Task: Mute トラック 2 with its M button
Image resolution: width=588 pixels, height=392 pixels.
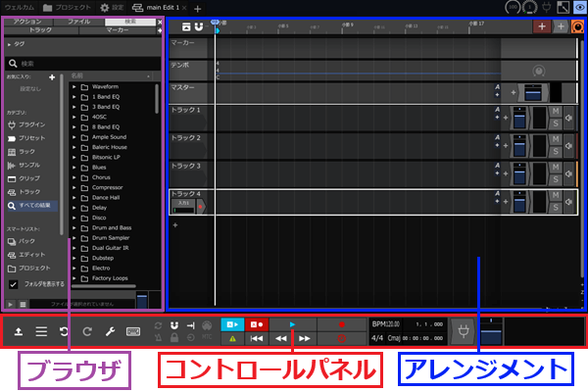Action: 556,140
